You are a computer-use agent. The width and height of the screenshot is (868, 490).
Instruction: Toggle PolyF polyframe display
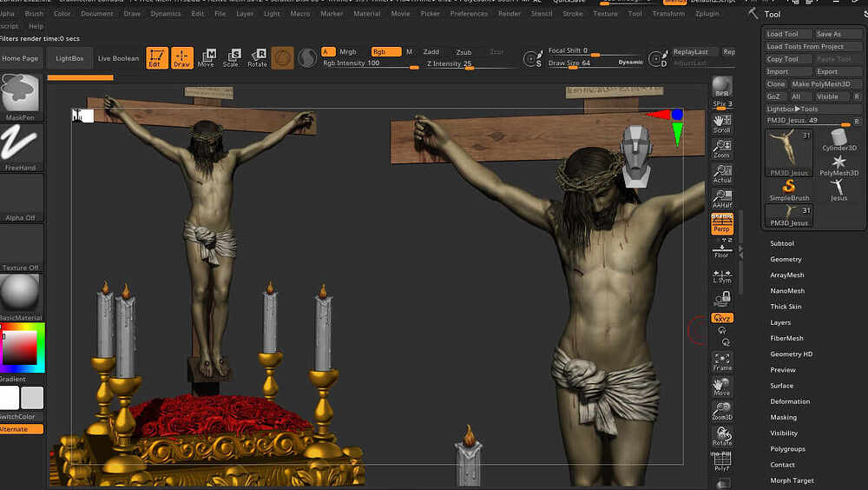pyautogui.click(x=722, y=462)
